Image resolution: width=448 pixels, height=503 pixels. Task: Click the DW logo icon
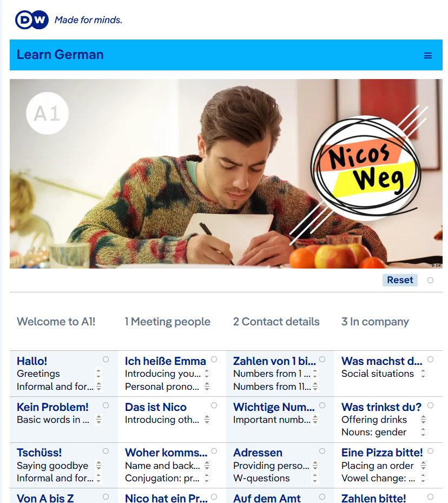pyautogui.click(x=32, y=20)
